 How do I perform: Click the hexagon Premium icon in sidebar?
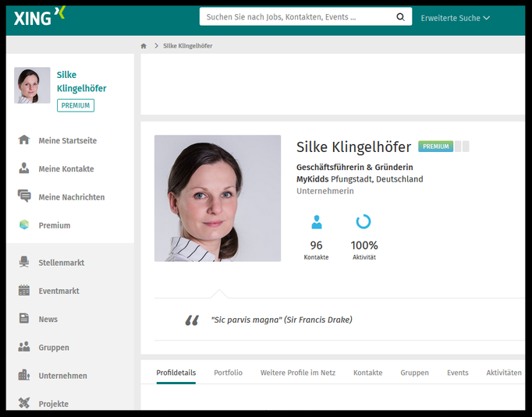(24, 224)
